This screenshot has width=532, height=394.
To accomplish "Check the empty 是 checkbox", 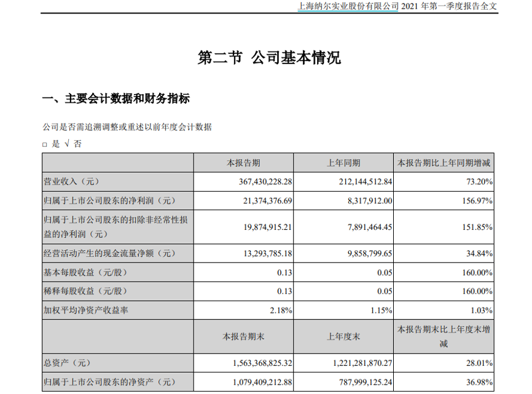I will tap(45, 144).
